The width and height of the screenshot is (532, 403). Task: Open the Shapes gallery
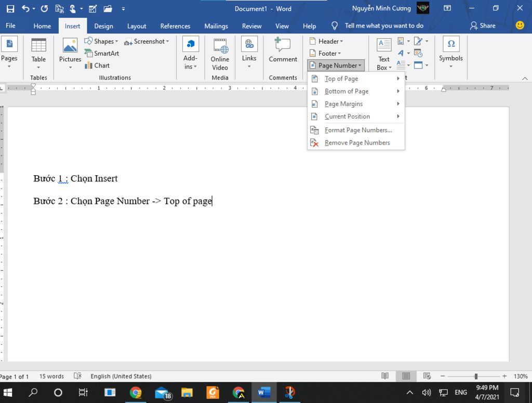click(101, 42)
